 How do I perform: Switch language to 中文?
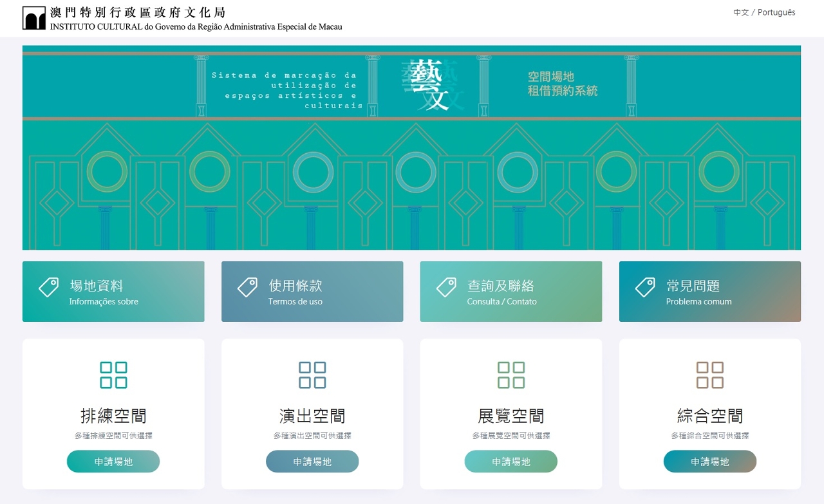741,12
